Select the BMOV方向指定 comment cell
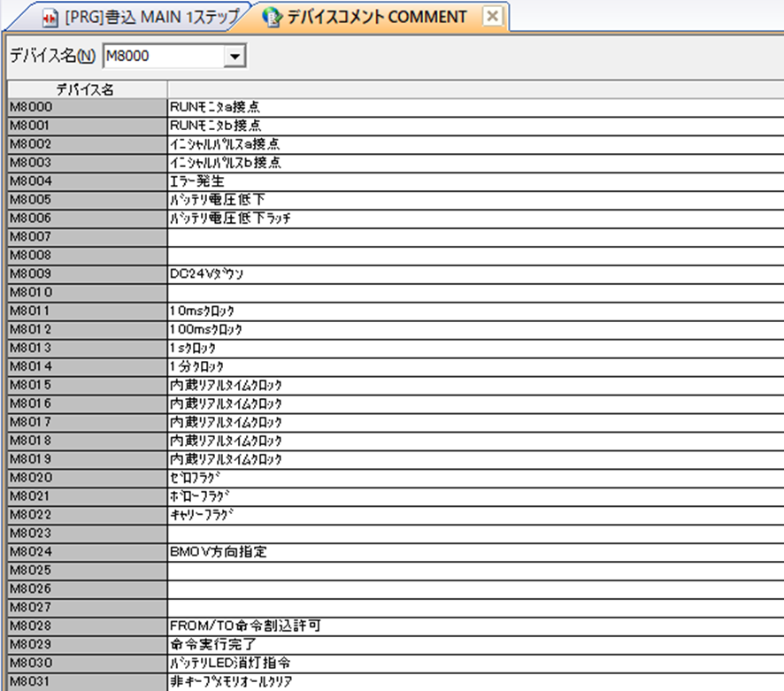Viewport: 784px width, 691px height. [x=475, y=551]
